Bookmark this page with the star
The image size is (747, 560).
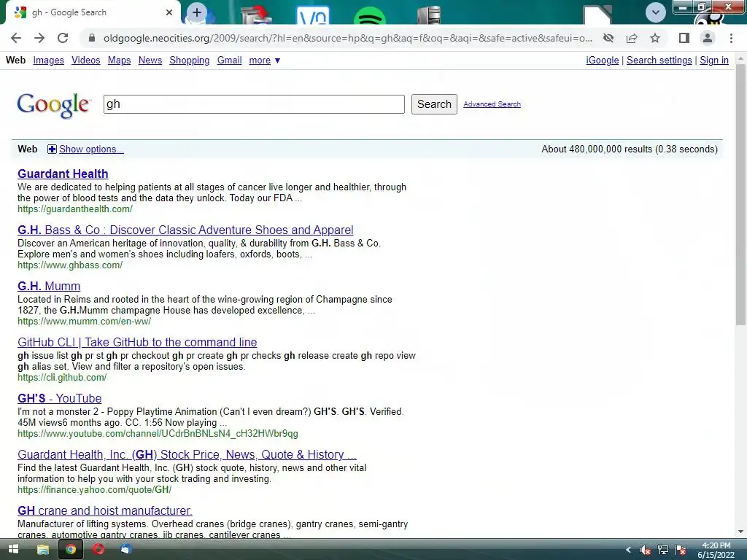click(x=655, y=38)
